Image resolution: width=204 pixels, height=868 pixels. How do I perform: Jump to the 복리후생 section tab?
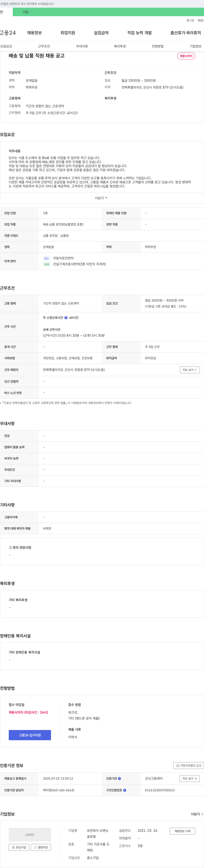coord(120,46)
